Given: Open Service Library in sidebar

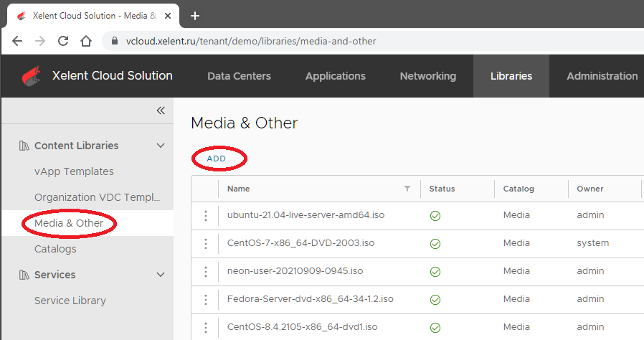Looking at the screenshot, I should click(x=70, y=301).
